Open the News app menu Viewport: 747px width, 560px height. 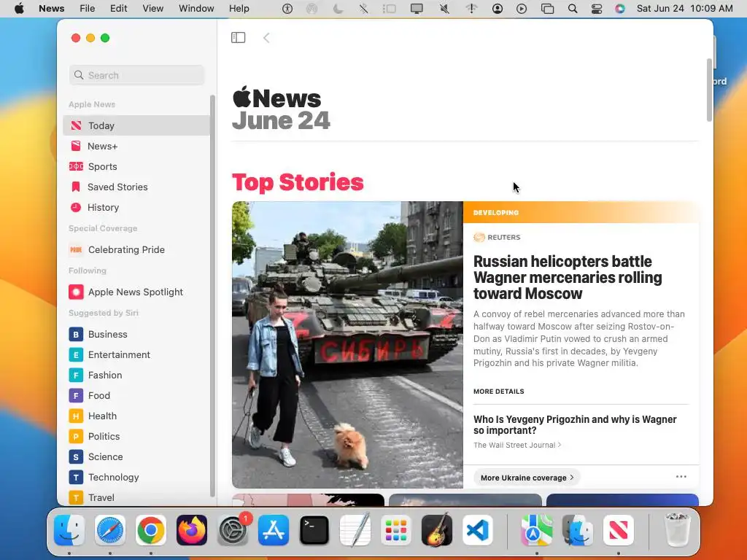click(x=52, y=9)
